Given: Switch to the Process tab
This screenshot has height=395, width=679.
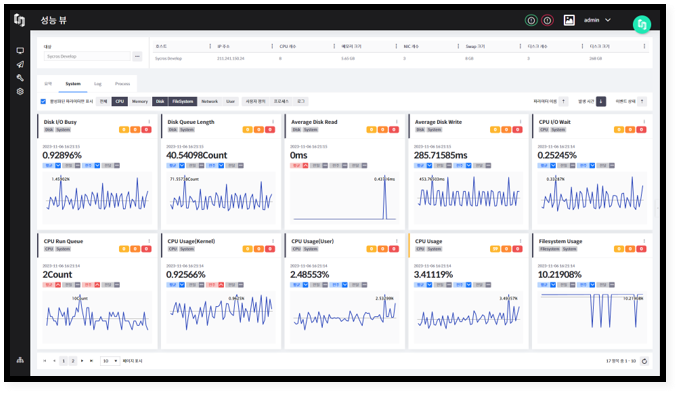Looking at the screenshot, I should 123,84.
